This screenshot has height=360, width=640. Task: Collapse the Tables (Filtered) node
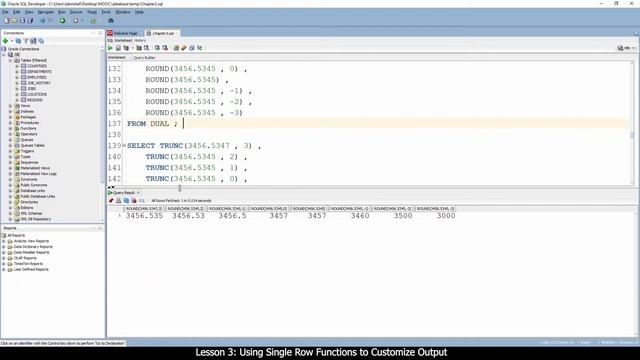pos(11,60)
